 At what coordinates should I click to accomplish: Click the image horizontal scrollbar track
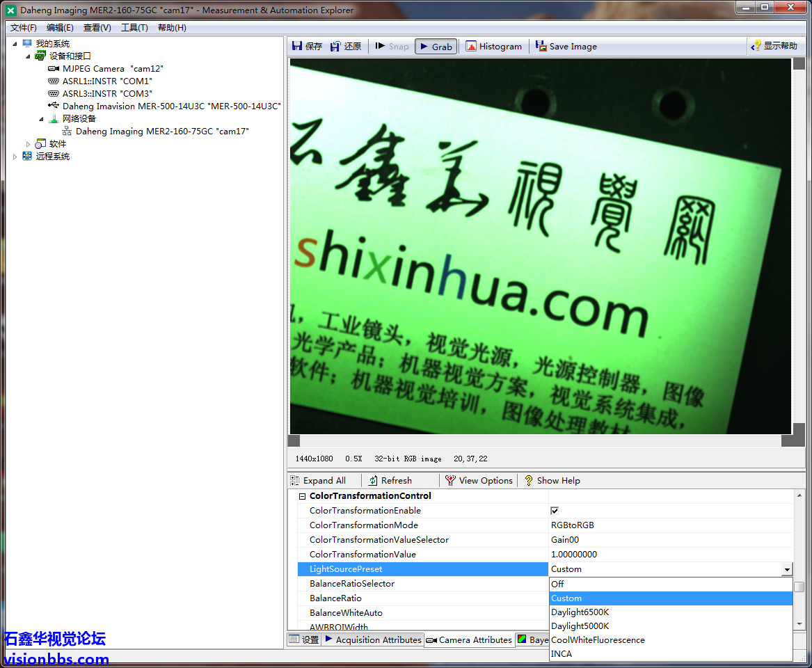[540, 440]
